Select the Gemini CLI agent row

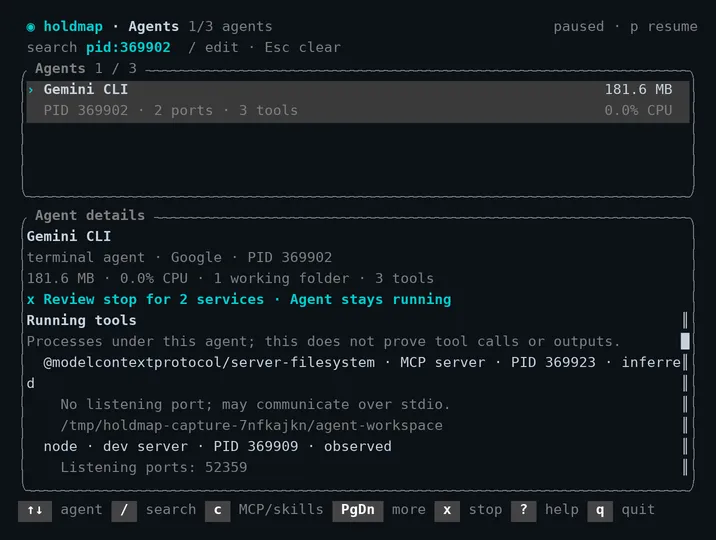click(358, 100)
